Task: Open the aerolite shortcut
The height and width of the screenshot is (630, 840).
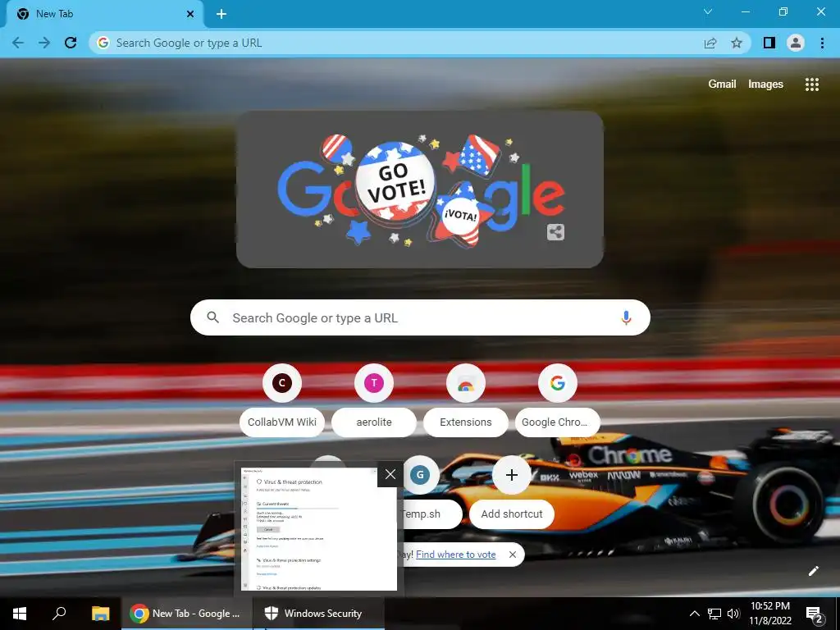Action: (374, 400)
